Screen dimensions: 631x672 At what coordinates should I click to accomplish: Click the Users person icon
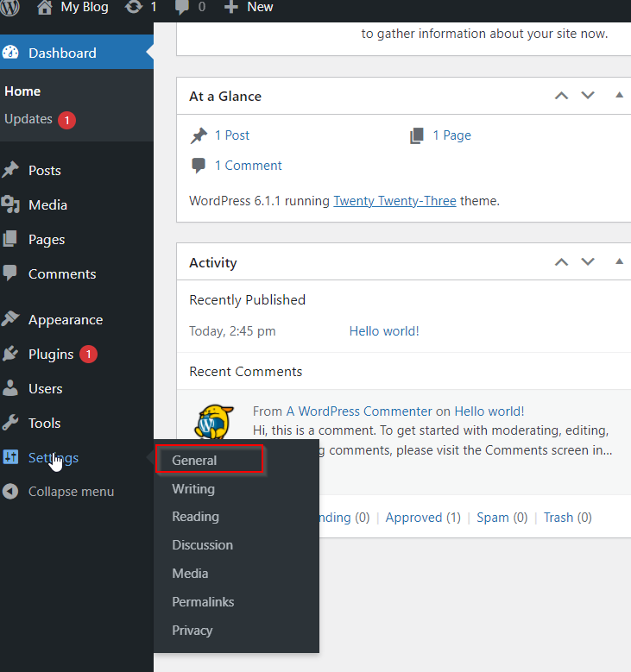click(10, 388)
